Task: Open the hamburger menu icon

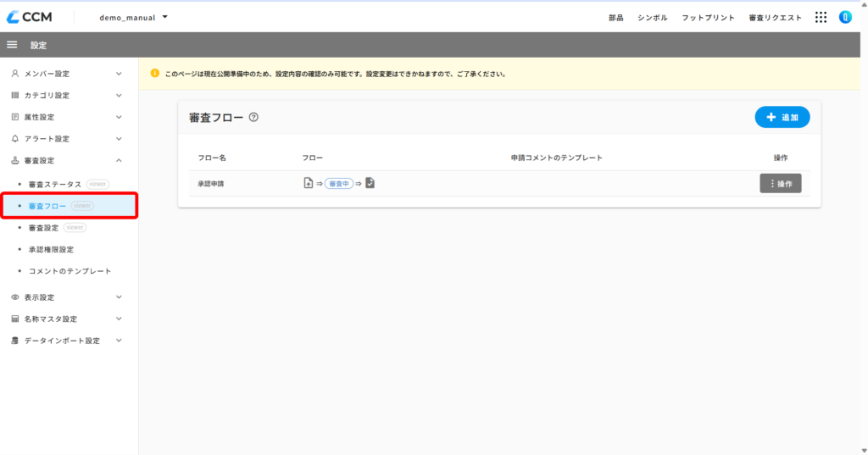Action: (12, 45)
